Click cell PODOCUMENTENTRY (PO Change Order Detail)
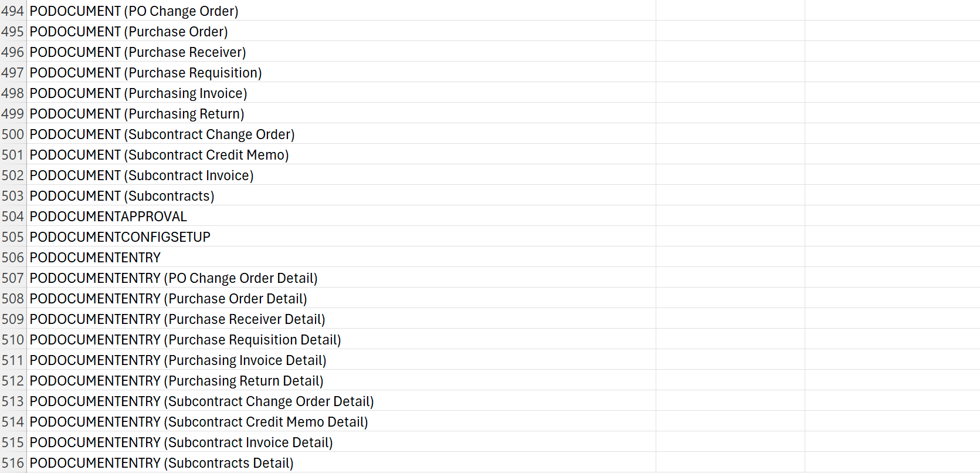The height and width of the screenshot is (473, 980). (341, 278)
